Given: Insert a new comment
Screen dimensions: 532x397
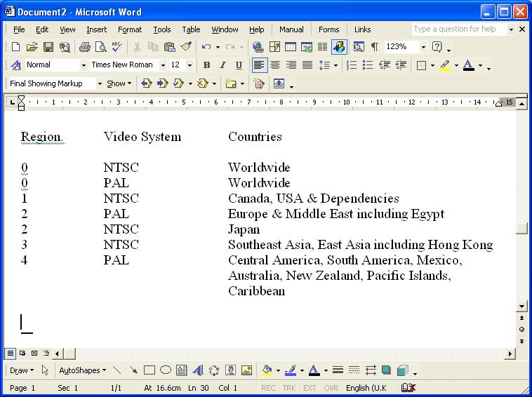Looking at the screenshot, I should click(x=231, y=83).
